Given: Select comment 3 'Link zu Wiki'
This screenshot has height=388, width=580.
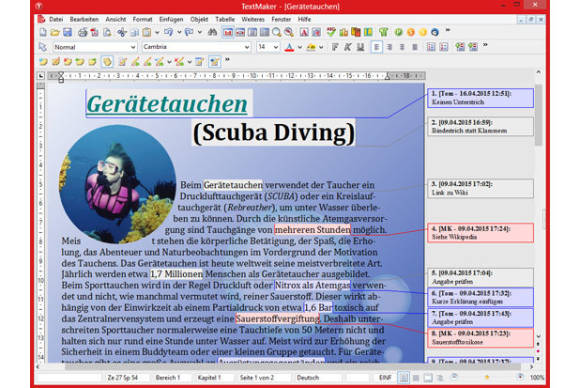Looking at the screenshot, I should pos(480,188).
